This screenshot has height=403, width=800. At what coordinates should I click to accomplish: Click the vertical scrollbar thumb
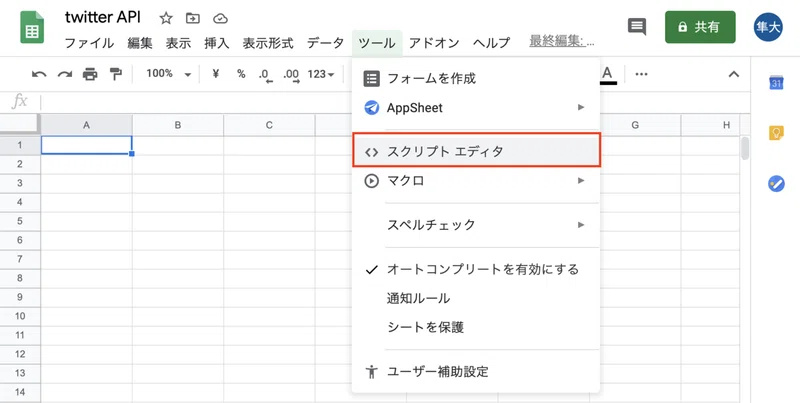[x=745, y=148]
